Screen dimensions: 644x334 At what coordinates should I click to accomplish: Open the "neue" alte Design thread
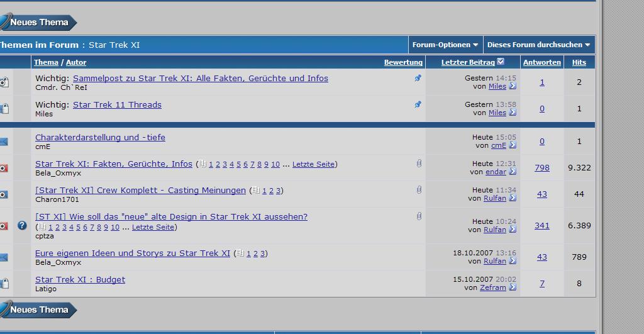coord(171,216)
